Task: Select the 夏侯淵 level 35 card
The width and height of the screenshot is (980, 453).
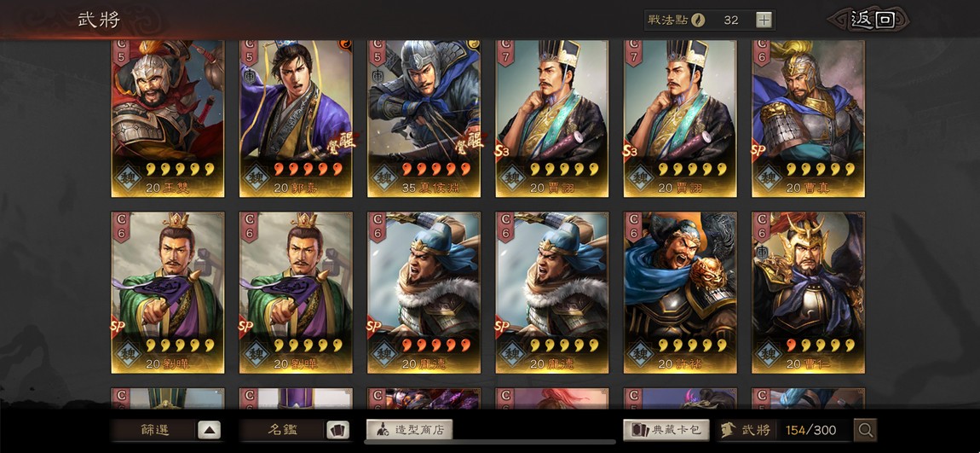Action: coord(424,119)
